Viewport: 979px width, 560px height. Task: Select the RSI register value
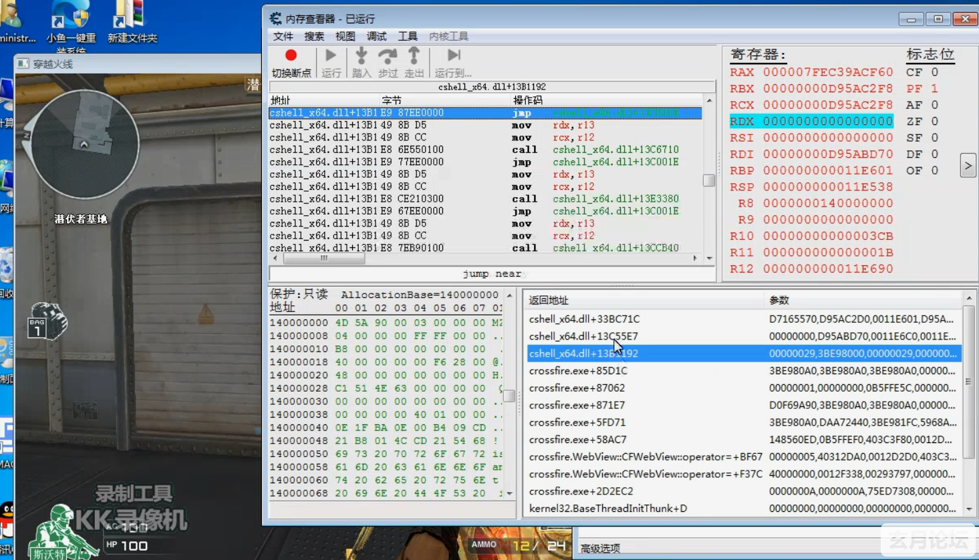pyautogui.click(x=828, y=138)
